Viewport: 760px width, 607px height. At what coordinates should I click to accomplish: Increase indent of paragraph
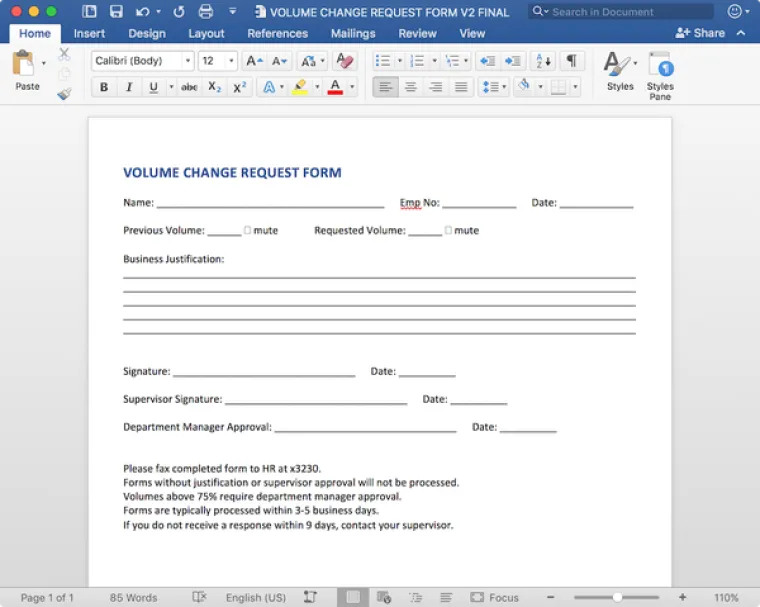514,61
